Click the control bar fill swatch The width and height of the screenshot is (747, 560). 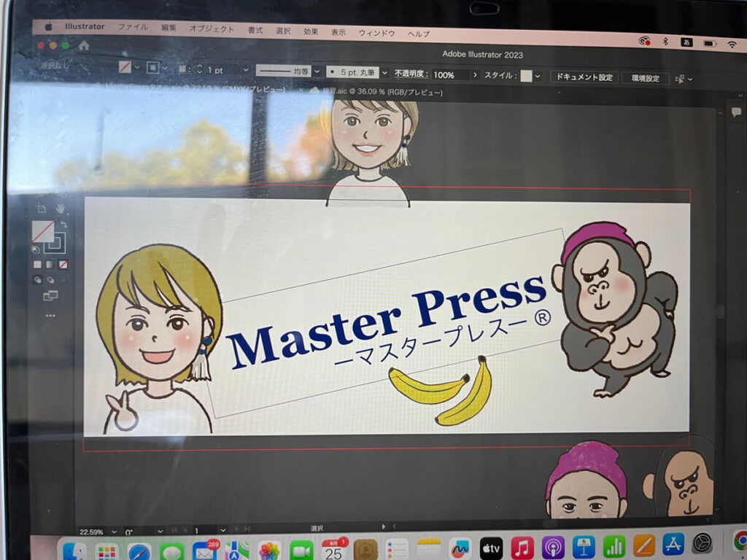pos(125,67)
